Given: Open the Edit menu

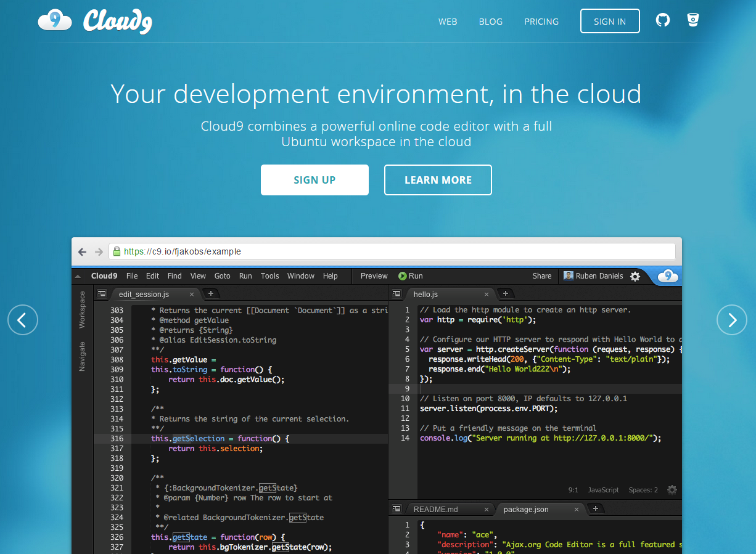Looking at the screenshot, I should tap(152, 276).
